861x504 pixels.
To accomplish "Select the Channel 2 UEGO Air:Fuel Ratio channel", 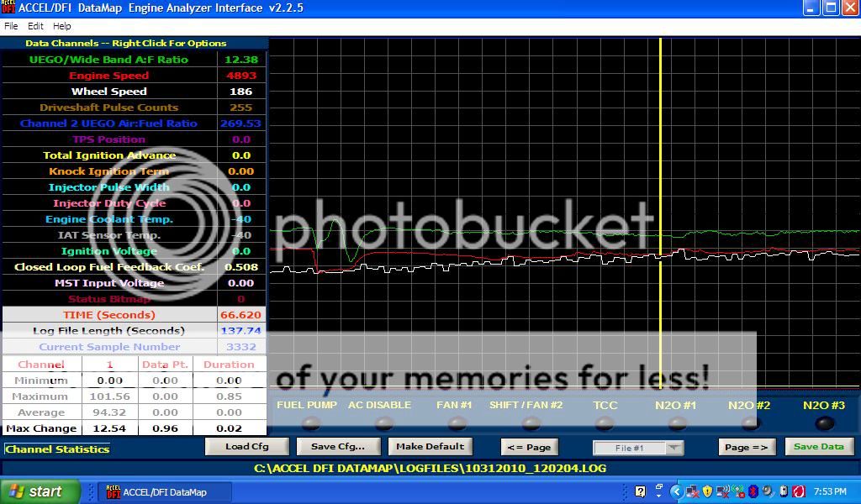I will coord(108,123).
